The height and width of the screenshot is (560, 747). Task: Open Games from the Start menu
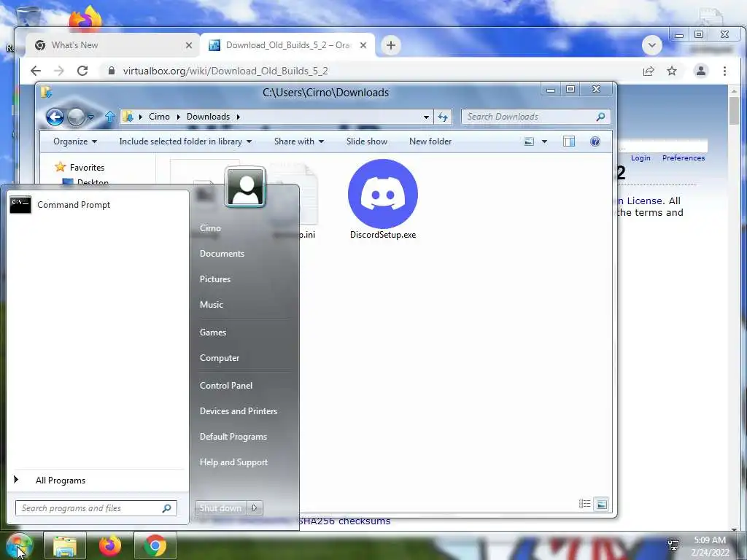[212, 332]
